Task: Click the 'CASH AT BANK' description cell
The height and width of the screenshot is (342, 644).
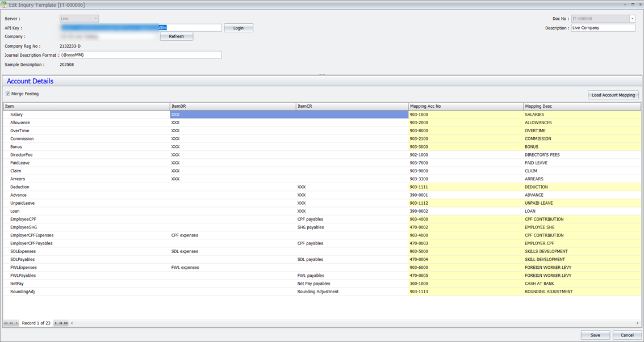Action: (x=582, y=284)
